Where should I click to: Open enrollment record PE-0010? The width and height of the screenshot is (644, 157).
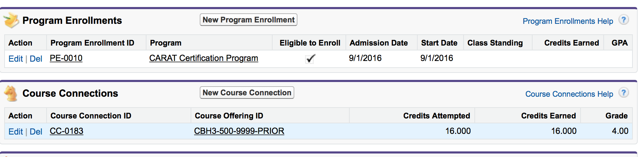click(x=66, y=58)
